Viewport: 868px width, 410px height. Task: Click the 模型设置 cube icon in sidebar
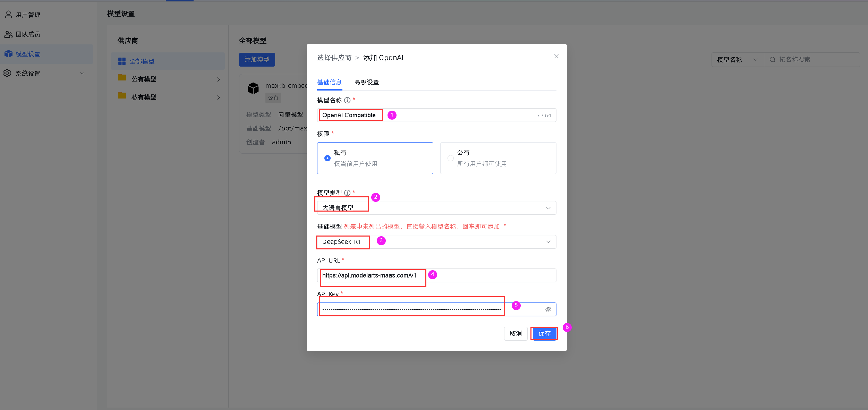pos(8,54)
